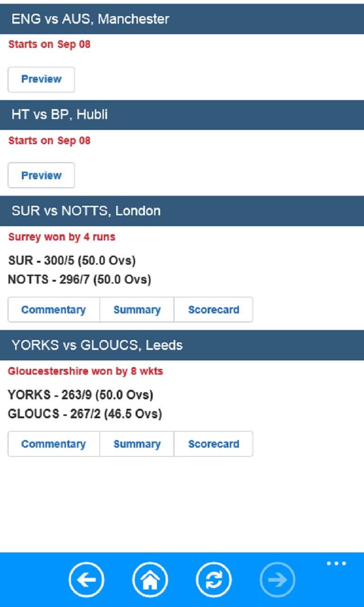Open Scorecard for YORKS vs GLOUCS
The image size is (364, 607).
[213, 444]
